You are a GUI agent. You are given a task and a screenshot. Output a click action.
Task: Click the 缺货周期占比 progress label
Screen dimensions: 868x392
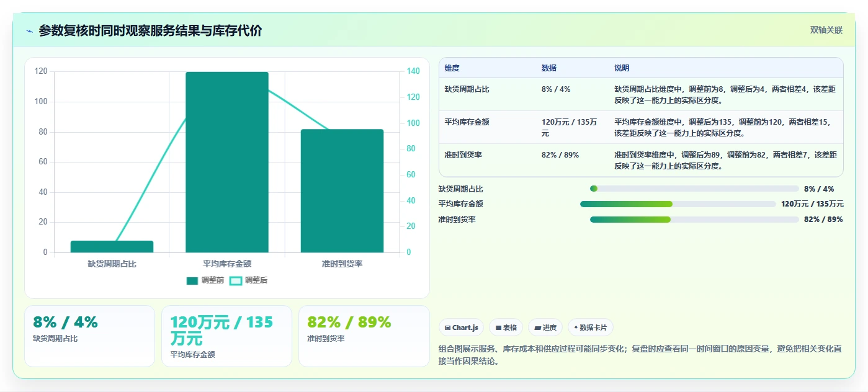pos(461,189)
